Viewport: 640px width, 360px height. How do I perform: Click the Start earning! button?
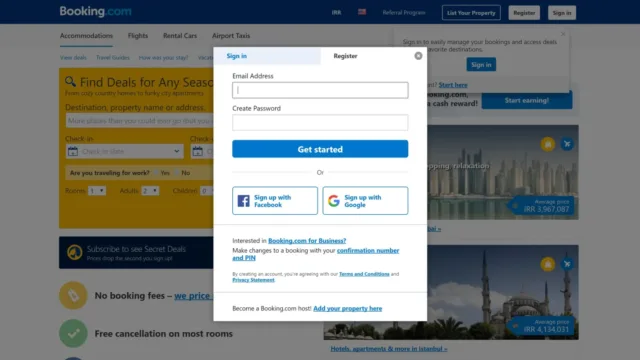(527, 100)
